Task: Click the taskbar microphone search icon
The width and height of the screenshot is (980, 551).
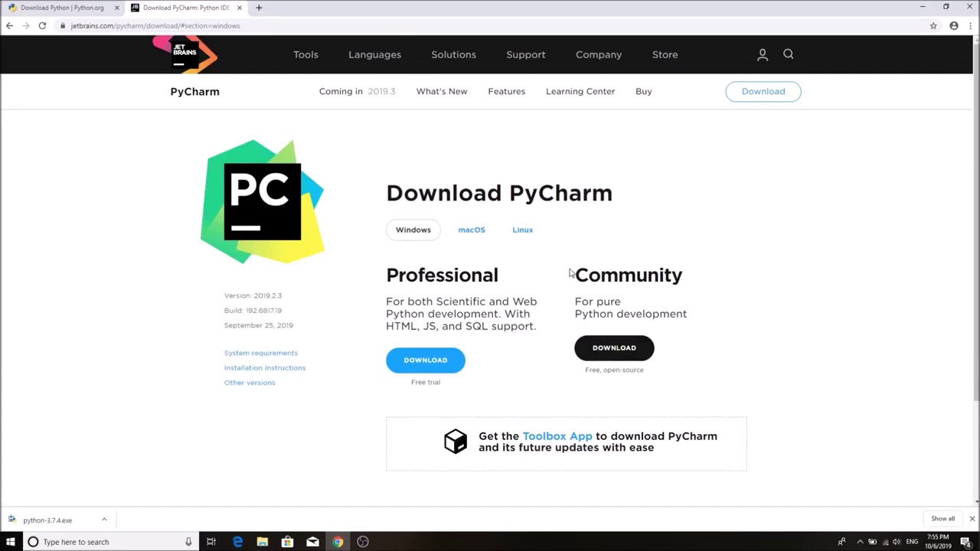Action: point(188,542)
